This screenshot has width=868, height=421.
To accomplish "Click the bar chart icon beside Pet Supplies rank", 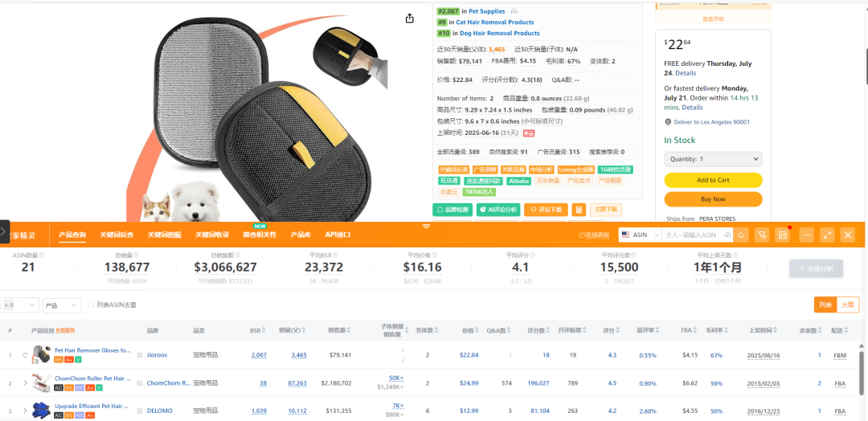I will click(514, 11).
